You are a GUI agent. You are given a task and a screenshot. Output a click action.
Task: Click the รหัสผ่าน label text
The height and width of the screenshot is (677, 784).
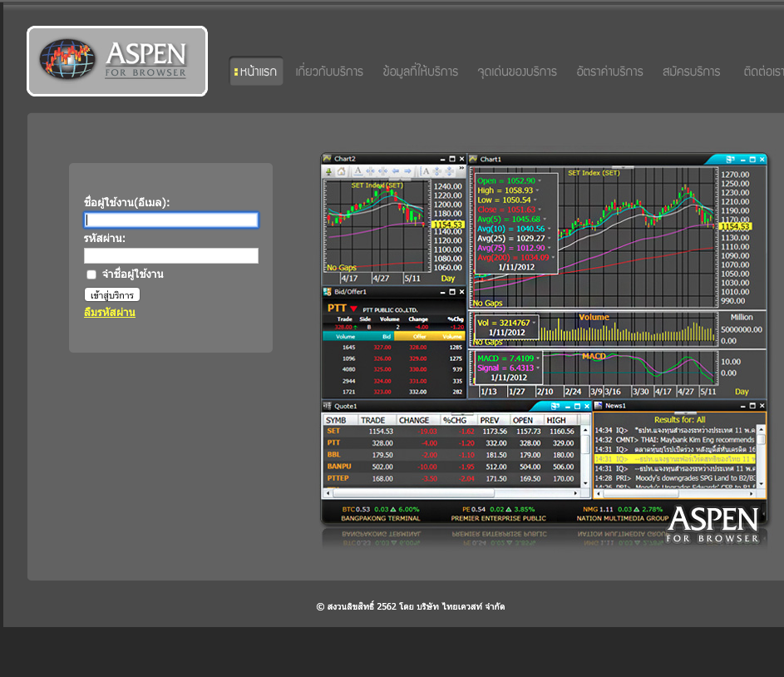click(105, 238)
